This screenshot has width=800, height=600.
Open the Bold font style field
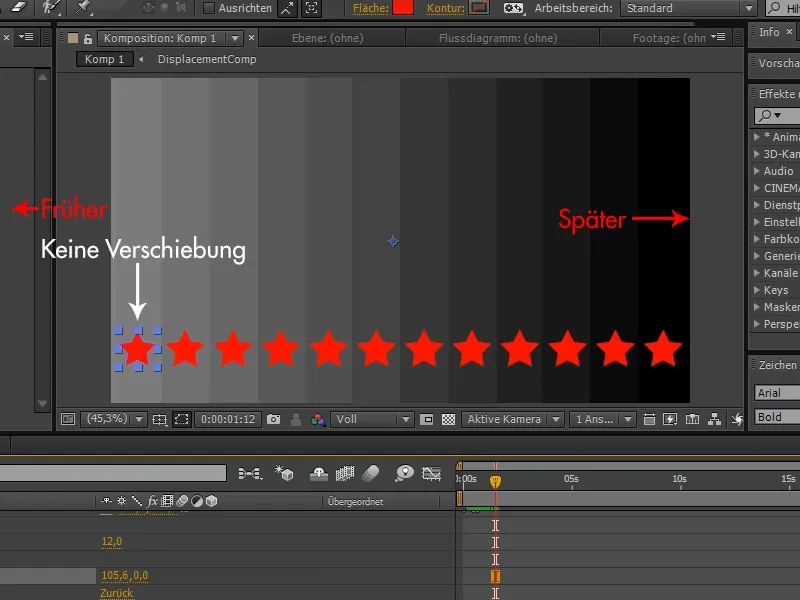[777, 417]
